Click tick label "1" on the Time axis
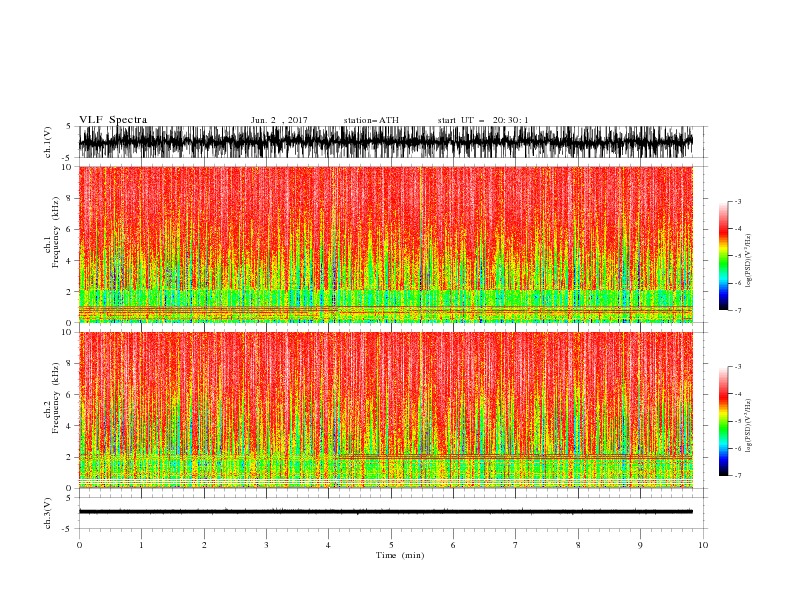Viewport: 792px width, 612px height. (x=141, y=545)
